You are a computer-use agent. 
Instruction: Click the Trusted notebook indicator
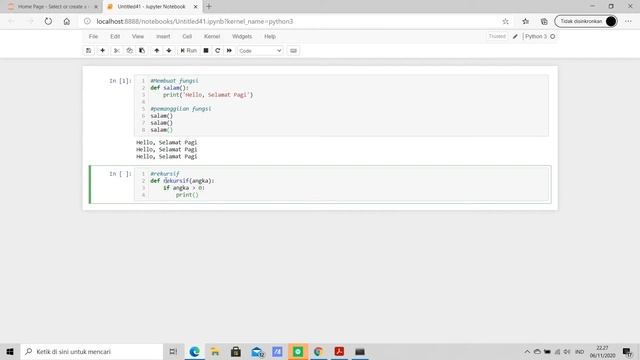click(497, 36)
